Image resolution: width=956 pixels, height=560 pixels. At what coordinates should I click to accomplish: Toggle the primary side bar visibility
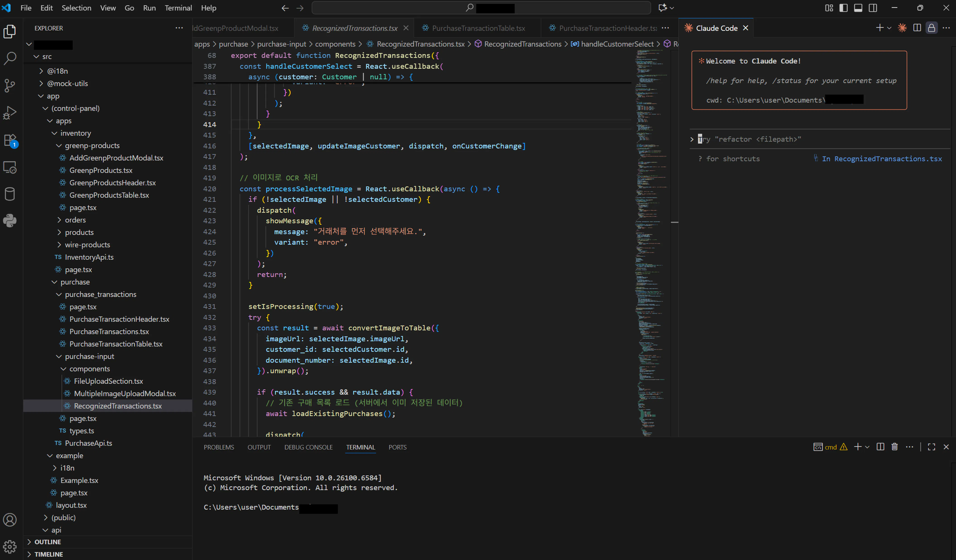click(843, 8)
